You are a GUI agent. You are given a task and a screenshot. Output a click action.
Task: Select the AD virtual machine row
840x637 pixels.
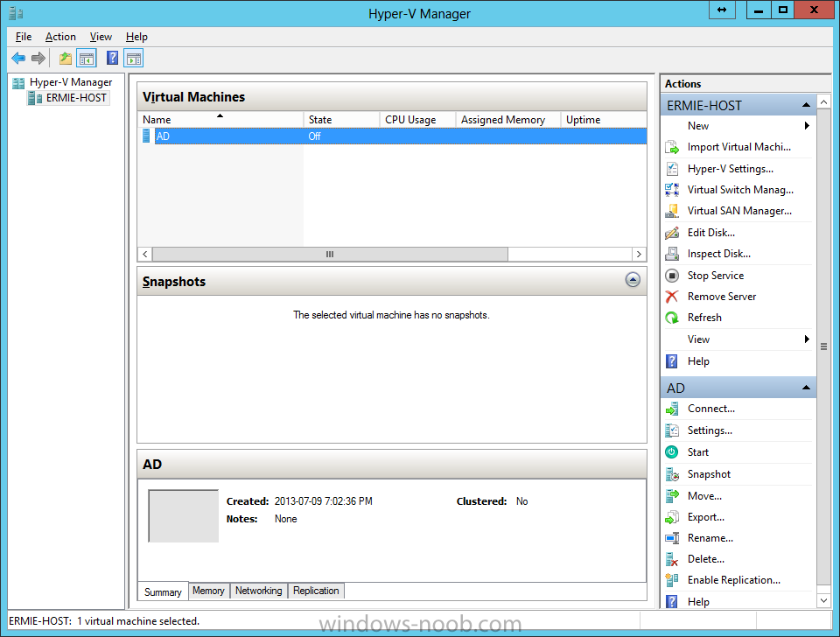coord(392,136)
